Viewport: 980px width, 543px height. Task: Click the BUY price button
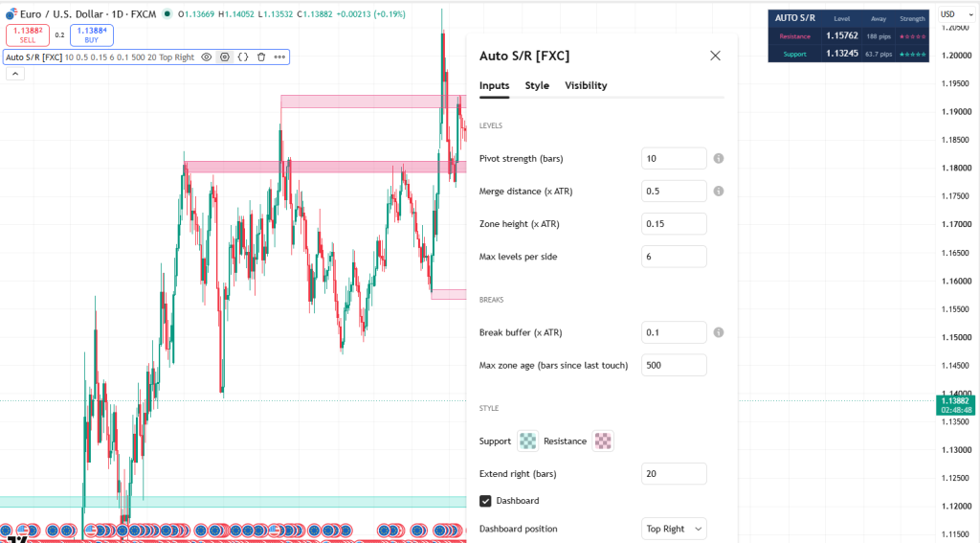pos(92,35)
